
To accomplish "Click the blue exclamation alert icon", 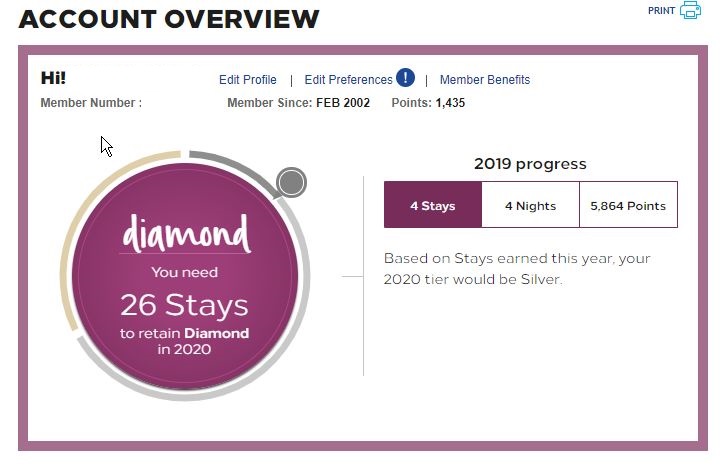I will [x=405, y=78].
